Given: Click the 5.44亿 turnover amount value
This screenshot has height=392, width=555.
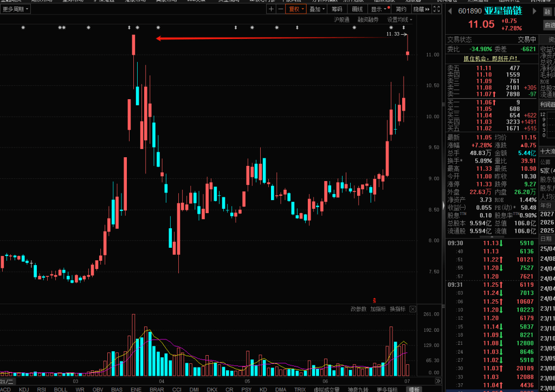Looking at the screenshot, I should [527, 153].
